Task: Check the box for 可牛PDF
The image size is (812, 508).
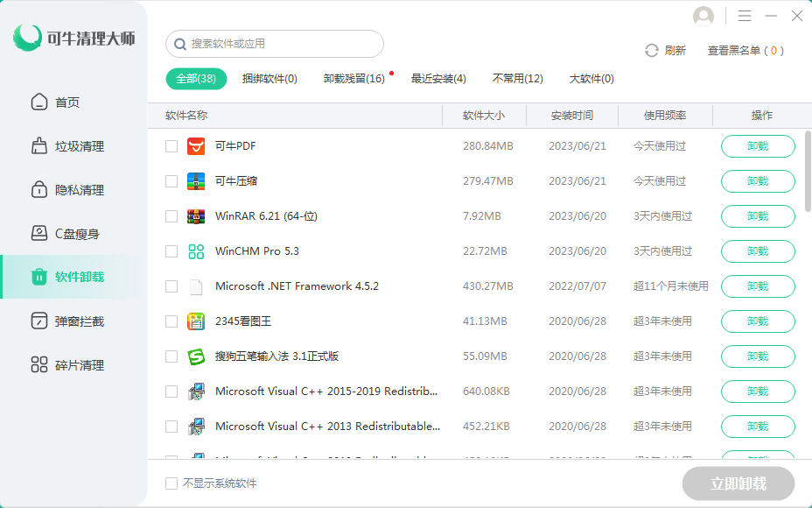Action: (171, 146)
